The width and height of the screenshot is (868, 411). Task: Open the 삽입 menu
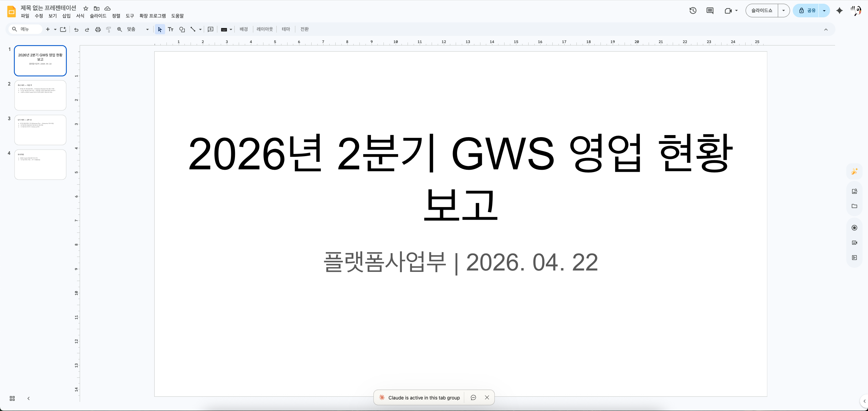[66, 16]
